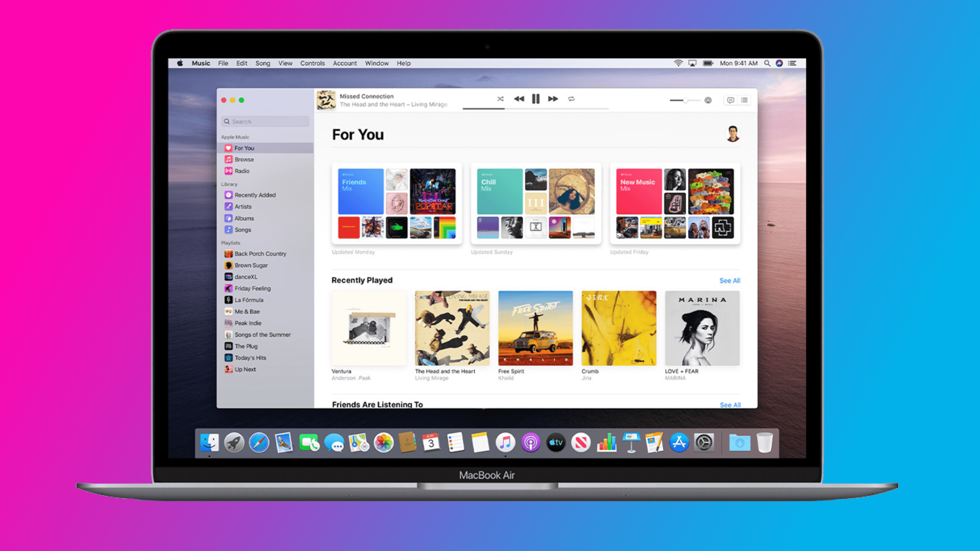The image size is (980, 551).
Task: Open the danceXL playlist
Action: click(x=265, y=277)
